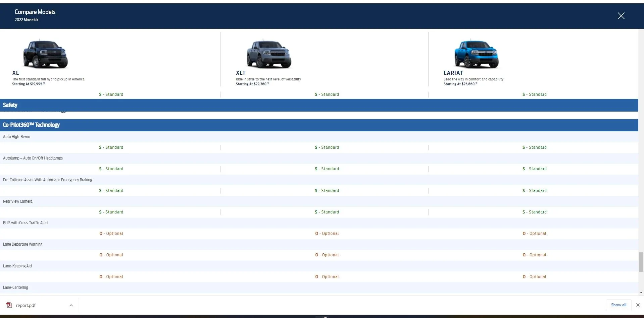Viewport: 644px width, 318px height.
Task: Collapse the Co-Pilot360 Technology section
Action: 319,125
